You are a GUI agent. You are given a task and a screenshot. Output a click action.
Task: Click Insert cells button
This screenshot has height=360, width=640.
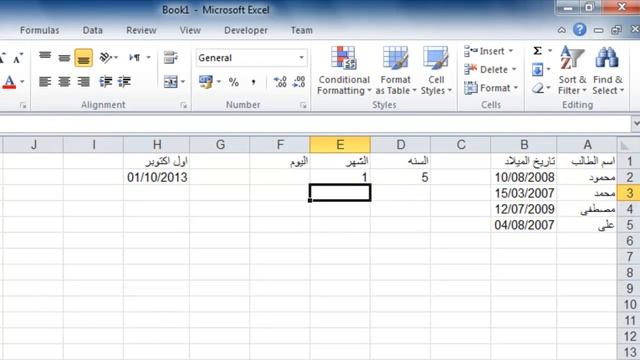484,51
